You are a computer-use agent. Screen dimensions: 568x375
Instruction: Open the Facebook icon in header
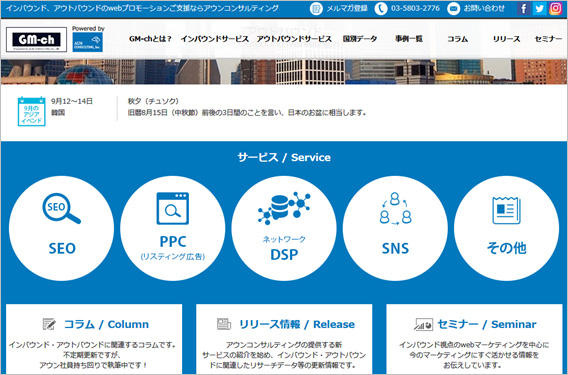(x=523, y=8)
